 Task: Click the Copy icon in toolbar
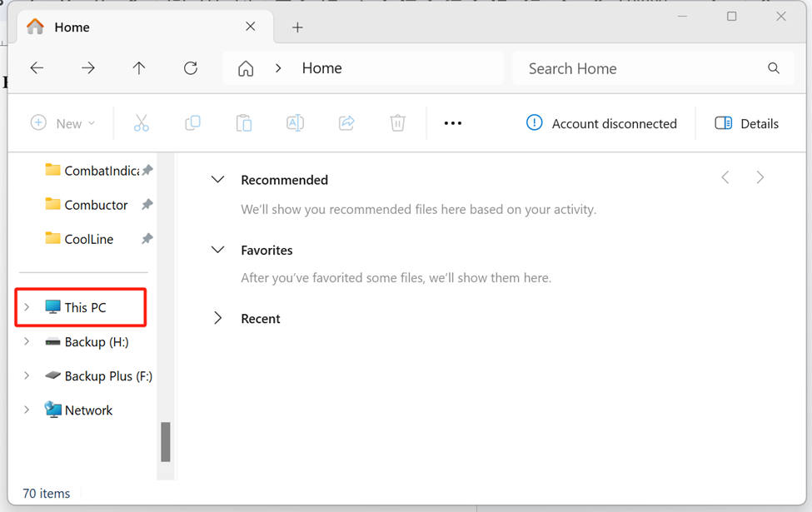point(192,123)
